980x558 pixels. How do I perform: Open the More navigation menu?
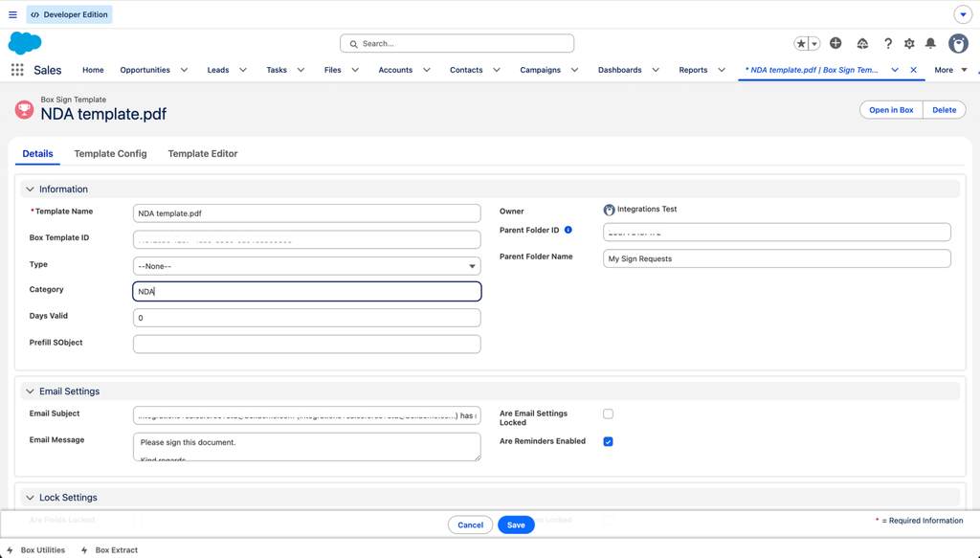pyautogui.click(x=950, y=70)
